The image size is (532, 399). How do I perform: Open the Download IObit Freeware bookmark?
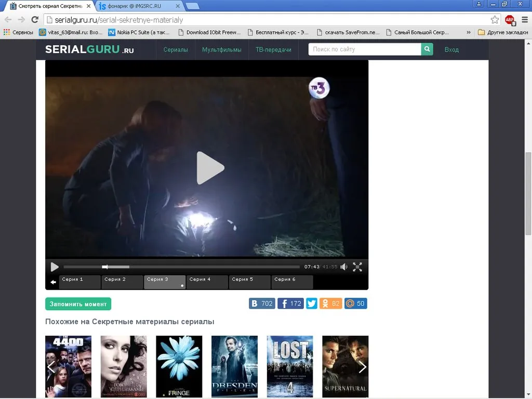tap(209, 32)
